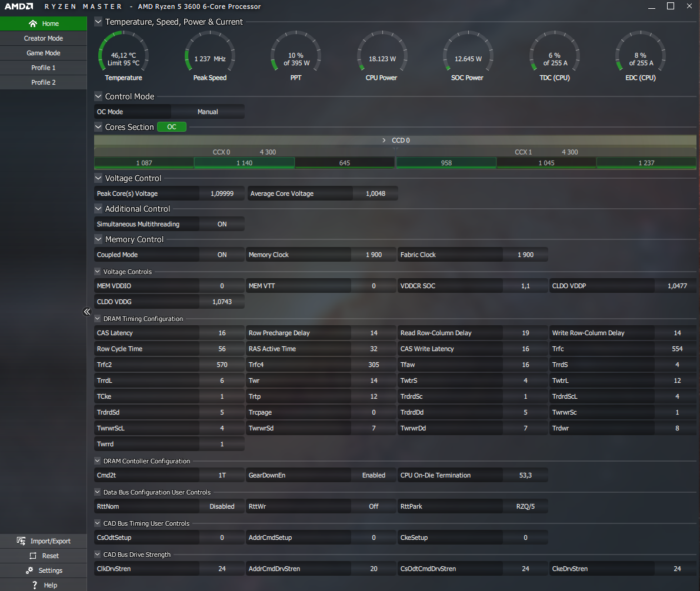This screenshot has height=591, width=700.
Task: Click RttNom Disabled value
Action: pos(222,507)
